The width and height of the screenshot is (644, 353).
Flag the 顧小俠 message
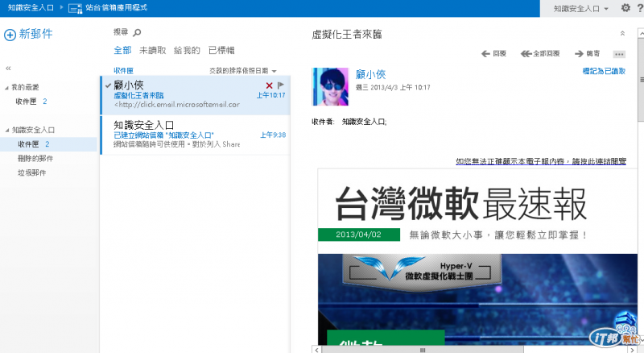pos(281,85)
